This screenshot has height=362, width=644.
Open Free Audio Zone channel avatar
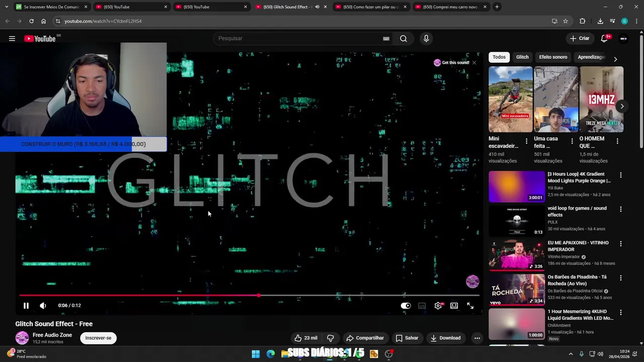[22, 338]
